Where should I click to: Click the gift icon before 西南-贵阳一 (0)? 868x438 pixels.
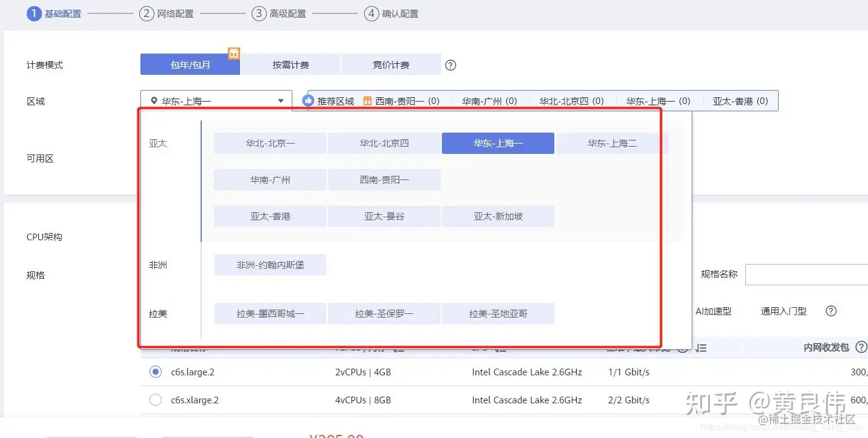point(367,101)
